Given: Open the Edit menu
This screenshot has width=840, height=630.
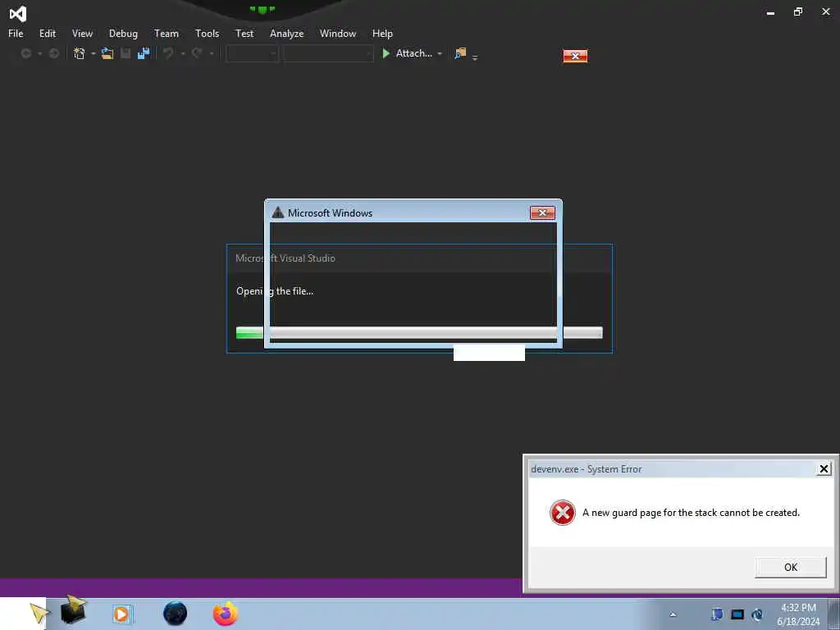Looking at the screenshot, I should point(47,33).
